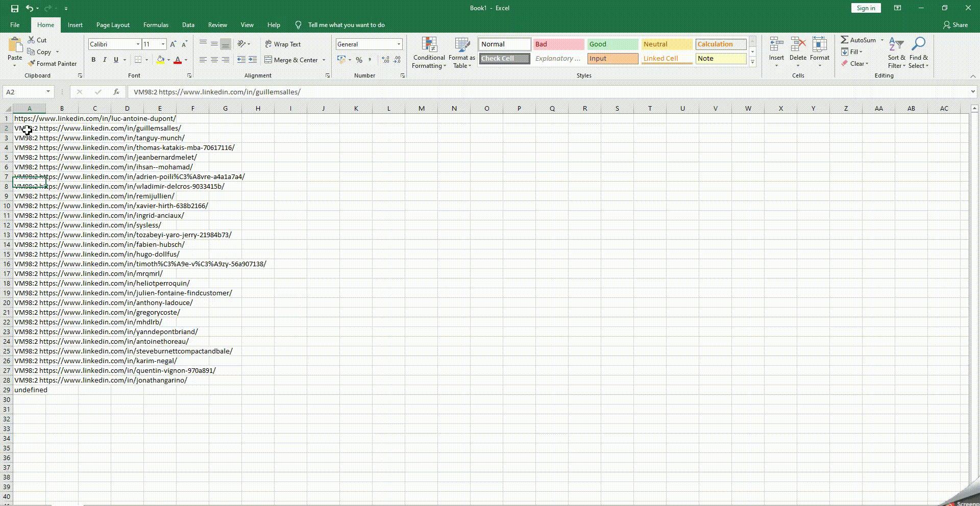This screenshot has width=980, height=506.
Task: Apply the Bad red cell style
Action: [x=559, y=44]
